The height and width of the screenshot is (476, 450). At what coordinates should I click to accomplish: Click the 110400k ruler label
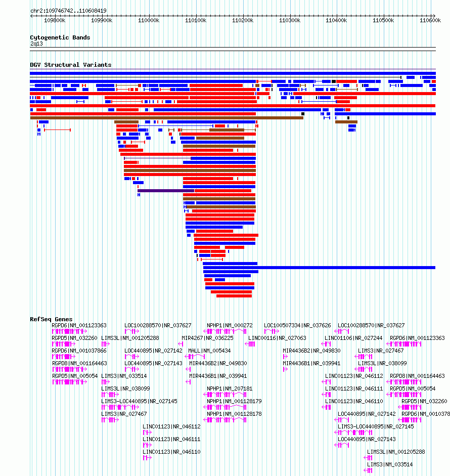click(336, 20)
